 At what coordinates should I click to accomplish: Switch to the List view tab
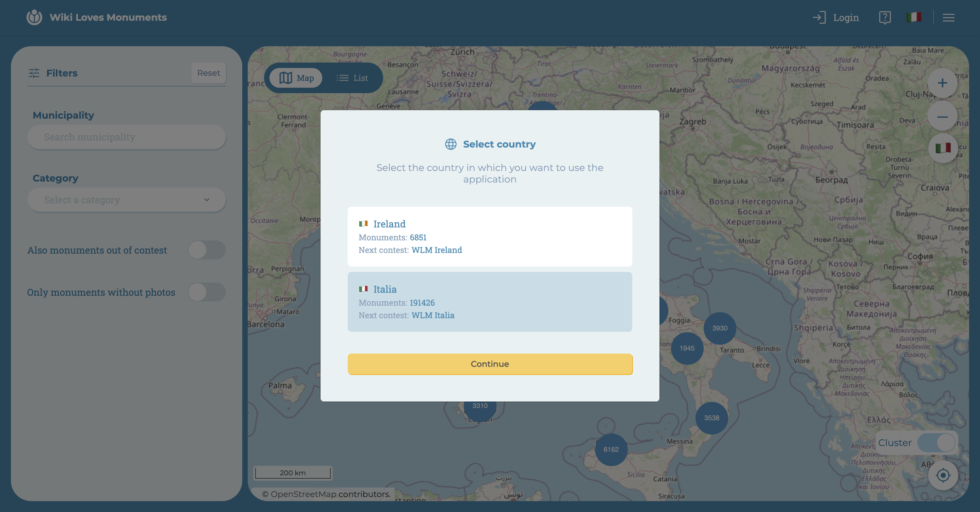click(x=352, y=78)
